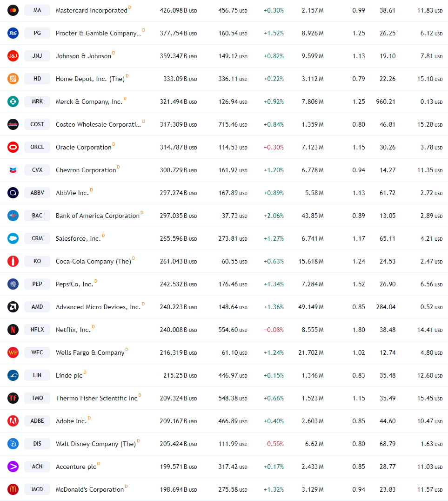Image resolution: width=448 pixels, height=501 pixels.
Task: Click Oracle change value −0.30%
Action: pos(274,147)
